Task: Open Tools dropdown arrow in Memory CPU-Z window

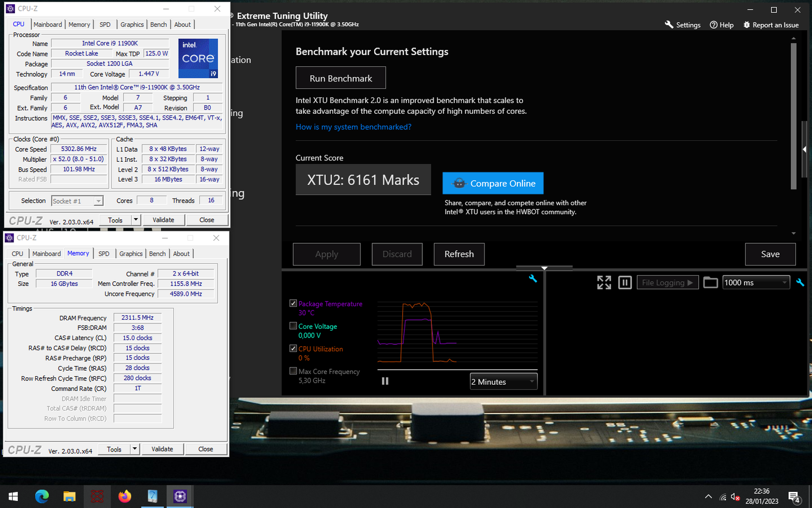Action: (x=135, y=449)
